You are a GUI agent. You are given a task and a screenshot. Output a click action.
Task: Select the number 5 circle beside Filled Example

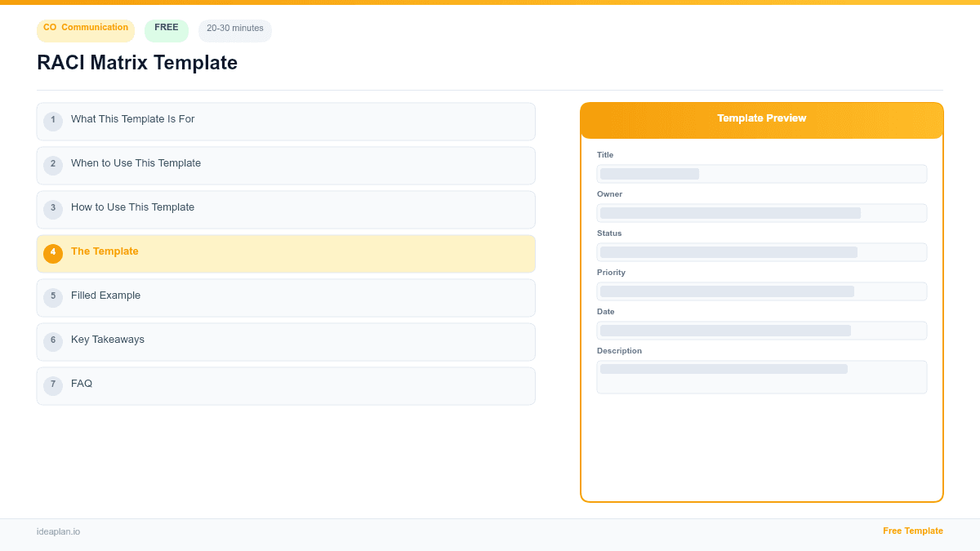coord(53,297)
